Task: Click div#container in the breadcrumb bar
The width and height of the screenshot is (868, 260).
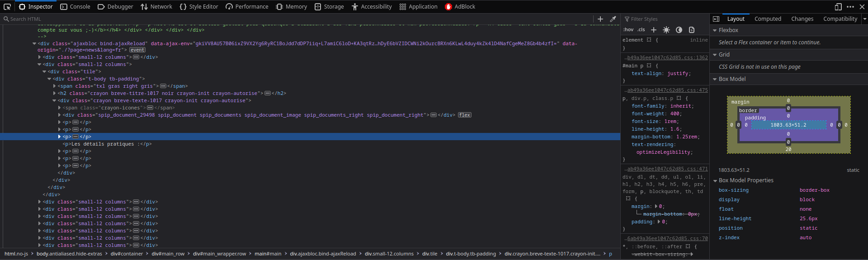Action: coord(127,254)
